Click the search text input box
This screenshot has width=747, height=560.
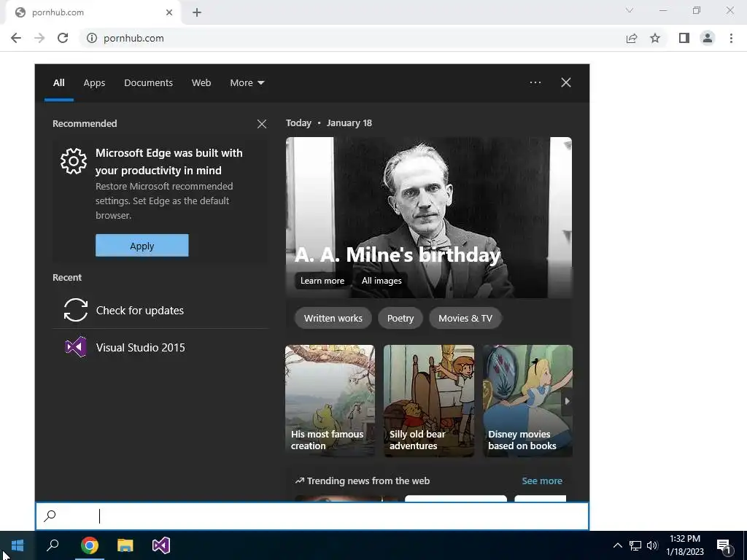point(312,516)
